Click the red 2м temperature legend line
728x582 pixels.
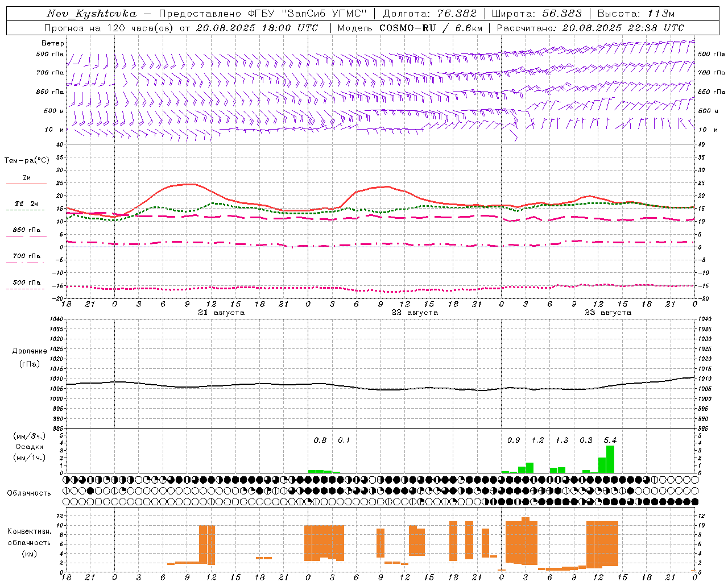point(27,184)
